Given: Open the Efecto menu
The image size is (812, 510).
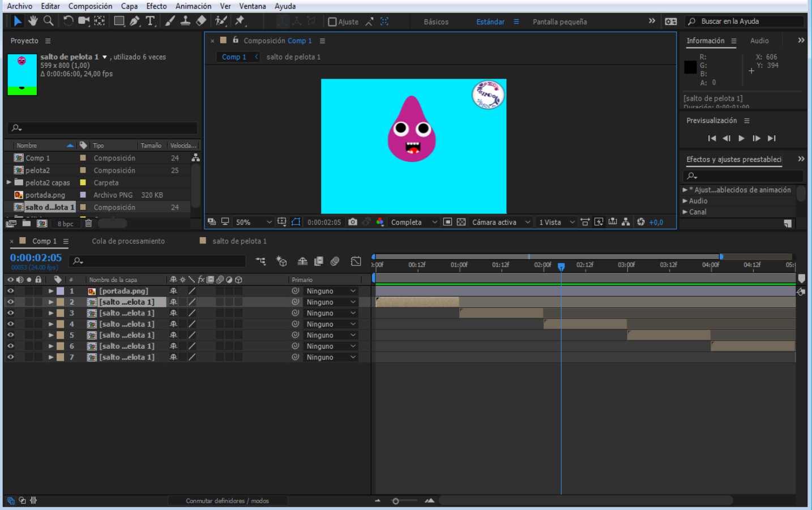Looking at the screenshot, I should [156, 6].
